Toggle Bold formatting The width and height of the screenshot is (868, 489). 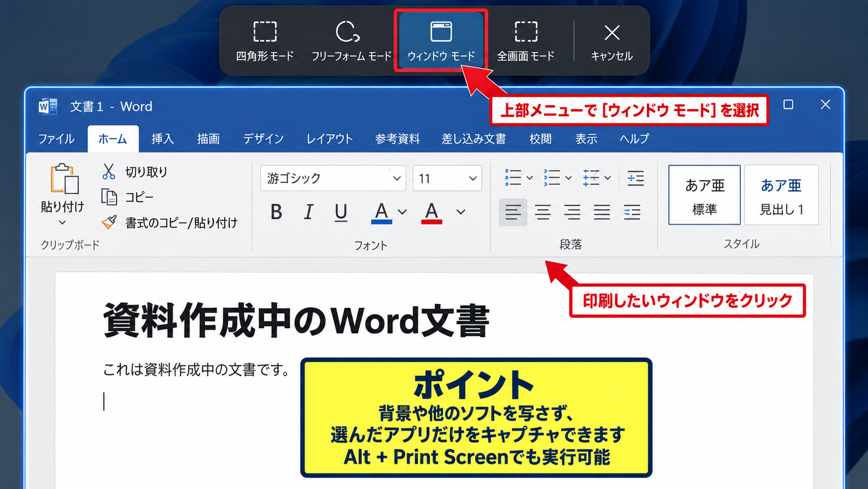[x=276, y=212]
